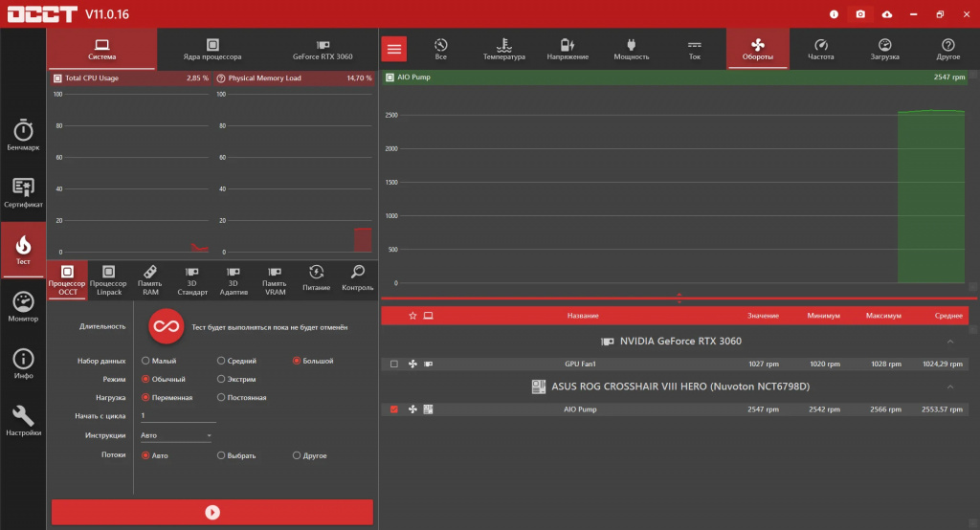Click the star favorites column header icon
Viewport: 980px width, 530px height.
(x=412, y=316)
